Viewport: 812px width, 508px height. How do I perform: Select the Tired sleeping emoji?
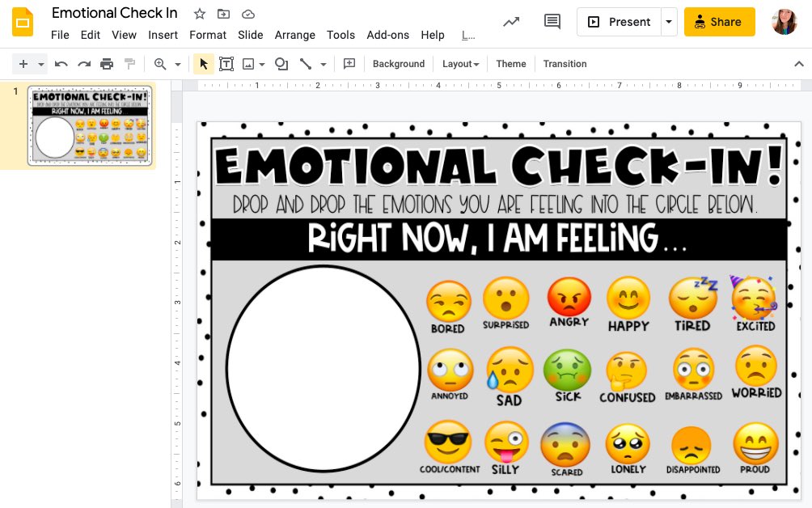point(693,297)
